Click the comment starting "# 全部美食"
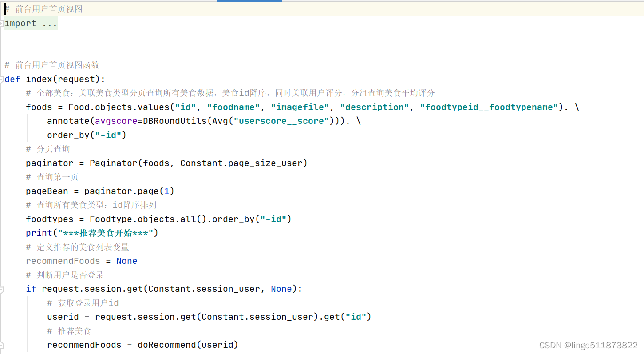 230,93
